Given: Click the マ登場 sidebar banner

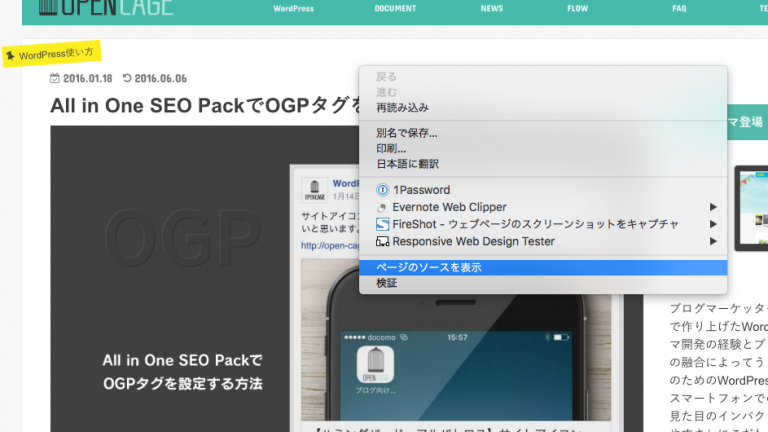Looking at the screenshot, I should tap(747, 122).
